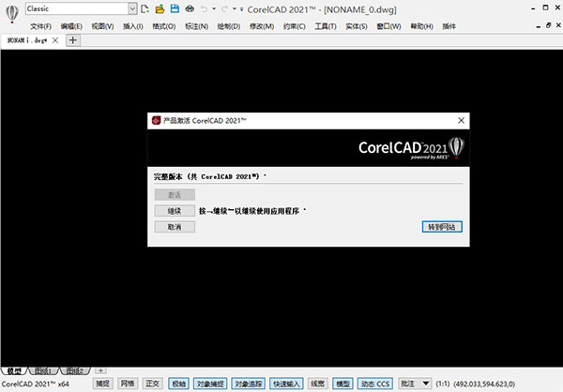This screenshot has width=563, height=392.
Task: Click the plus icon to add new drawing tab
Action: click(x=74, y=41)
